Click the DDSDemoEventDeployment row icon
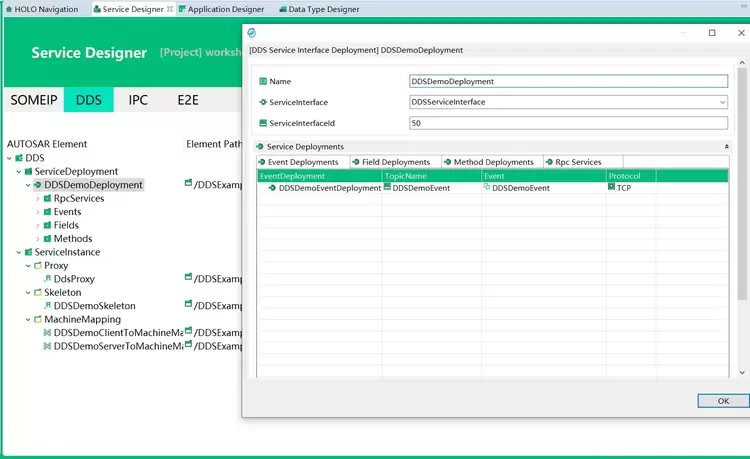 272,188
